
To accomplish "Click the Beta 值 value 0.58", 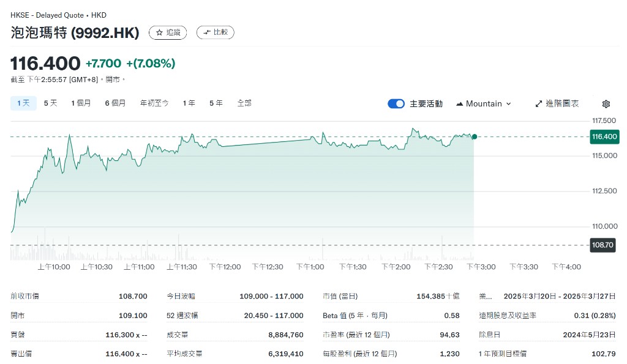I will [x=452, y=315].
